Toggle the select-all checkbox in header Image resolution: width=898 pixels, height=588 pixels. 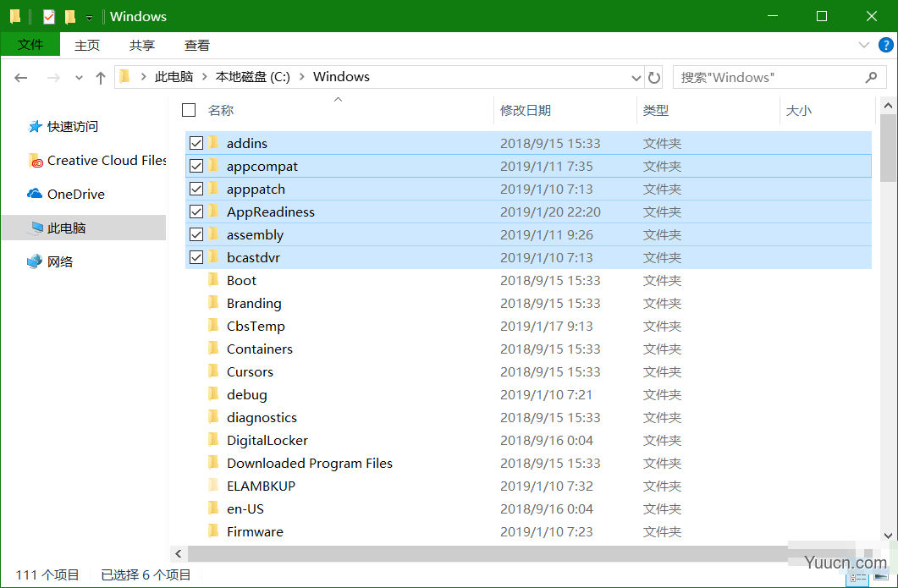[189, 110]
